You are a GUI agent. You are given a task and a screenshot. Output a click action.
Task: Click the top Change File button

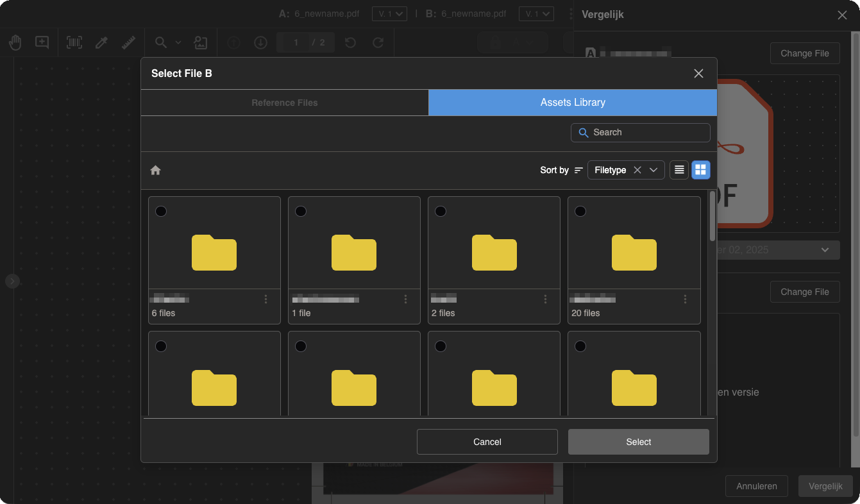(x=805, y=53)
